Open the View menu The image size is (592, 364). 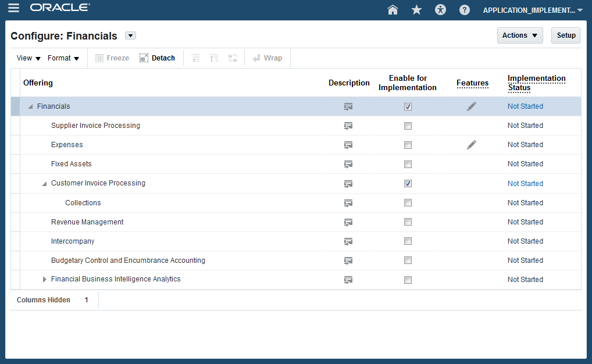click(28, 58)
